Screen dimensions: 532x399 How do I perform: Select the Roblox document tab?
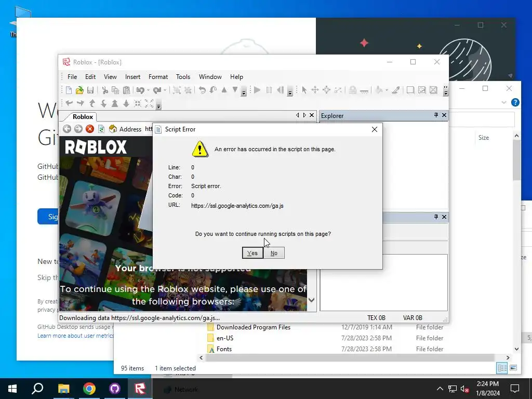tap(83, 117)
